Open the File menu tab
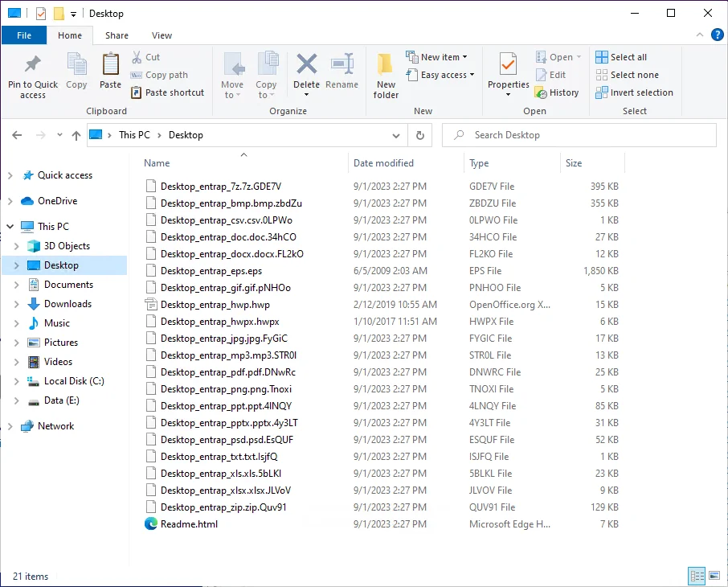 24,35
